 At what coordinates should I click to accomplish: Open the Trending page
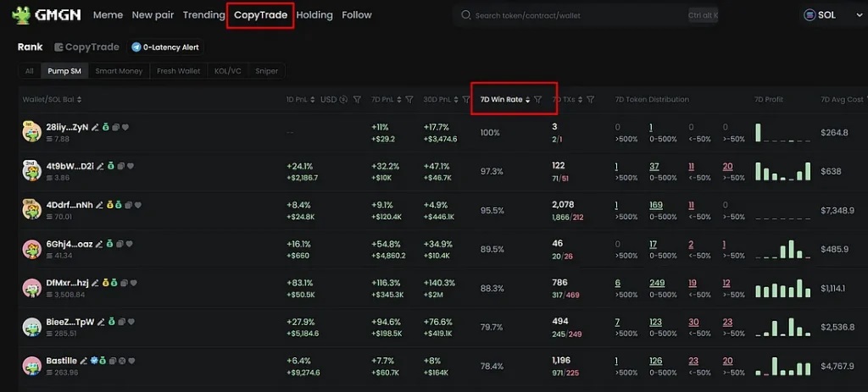[x=203, y=15]
